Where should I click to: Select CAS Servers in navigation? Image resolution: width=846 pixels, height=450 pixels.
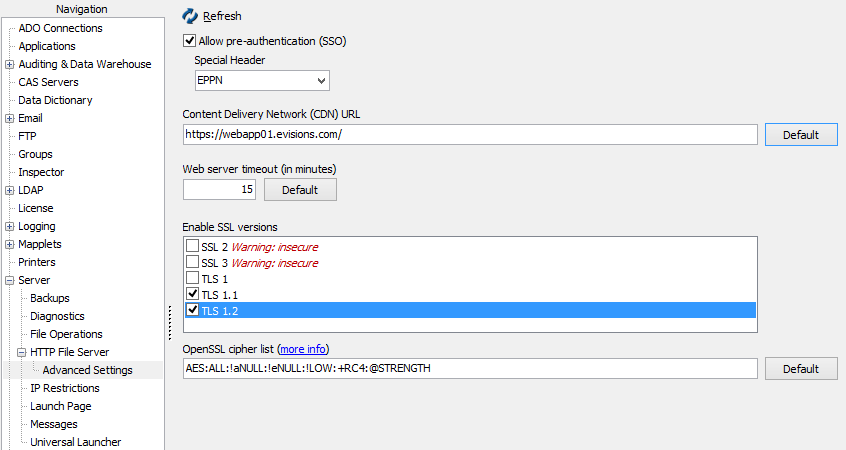pyautogui.click(x=49, y=82)
